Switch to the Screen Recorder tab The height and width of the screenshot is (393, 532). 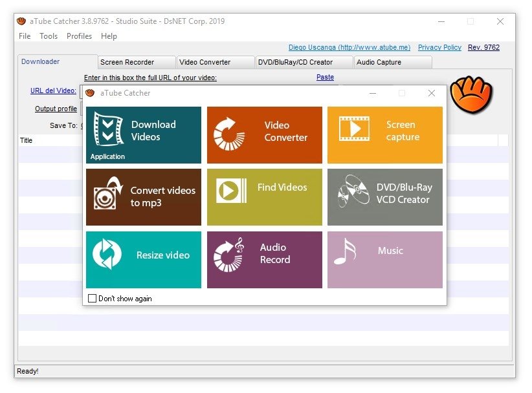point(137,62)
